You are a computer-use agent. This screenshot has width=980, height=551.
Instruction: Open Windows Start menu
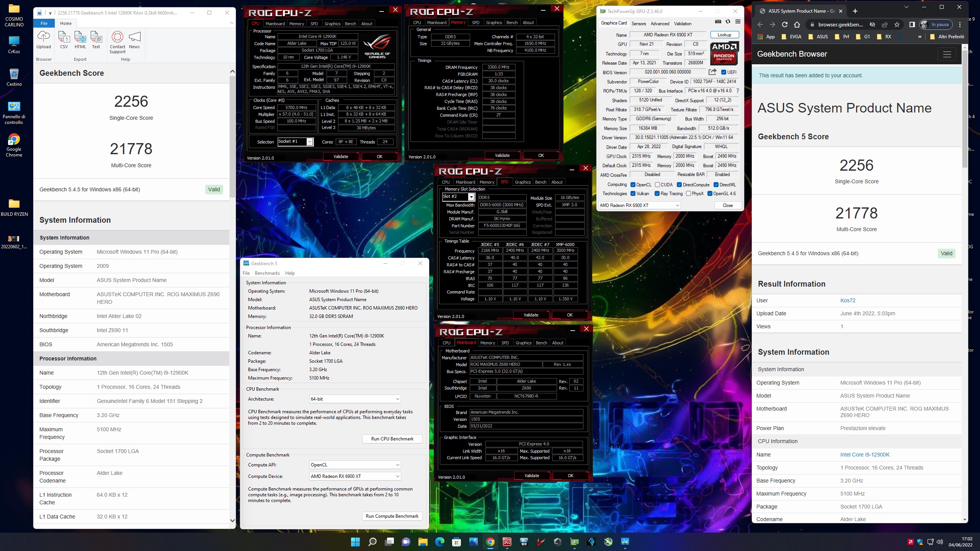coord(355,542)
